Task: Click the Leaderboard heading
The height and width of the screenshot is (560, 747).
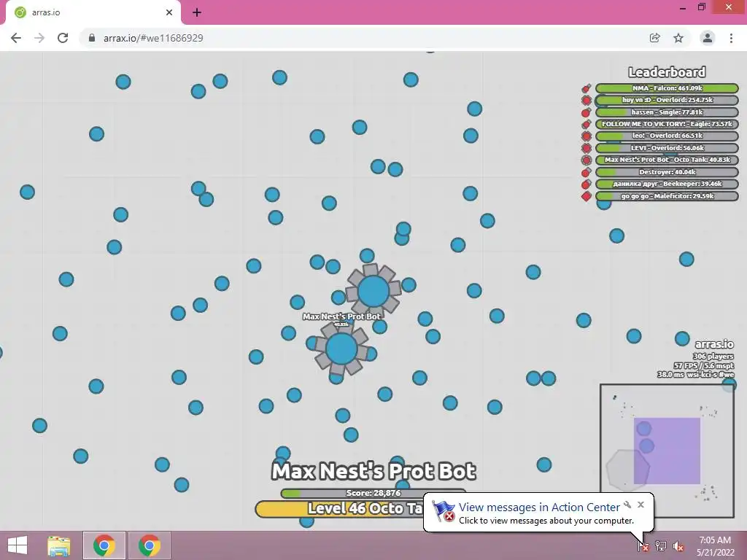Action: (x=667, y=72)
